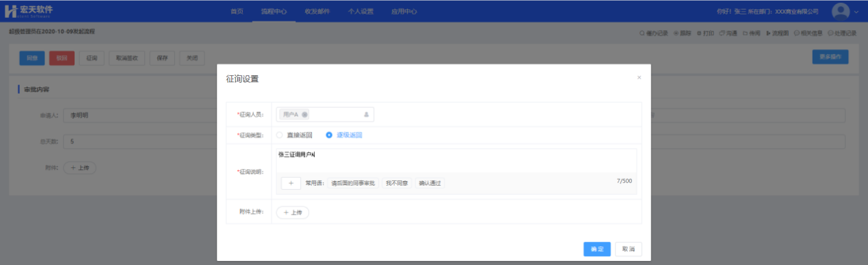Switch to 收发邮件 tab
This screenshot has width=868, height=265.
pos(317,12)
